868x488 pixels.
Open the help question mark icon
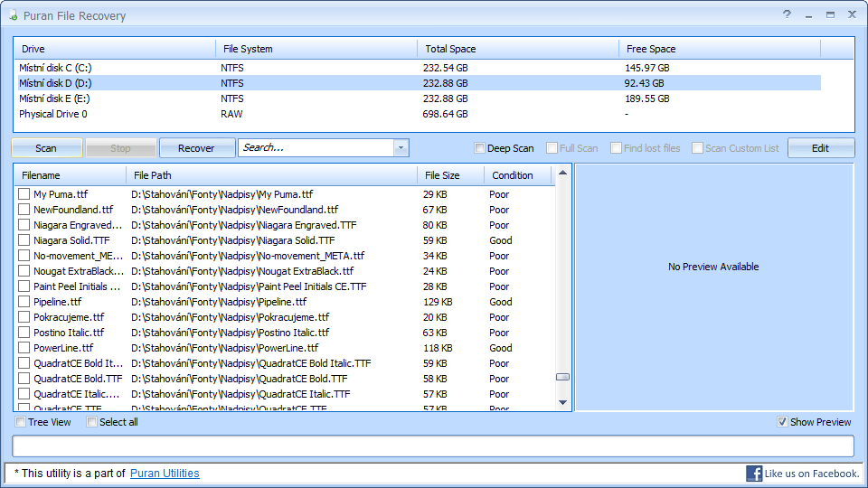tap(787, 14)
